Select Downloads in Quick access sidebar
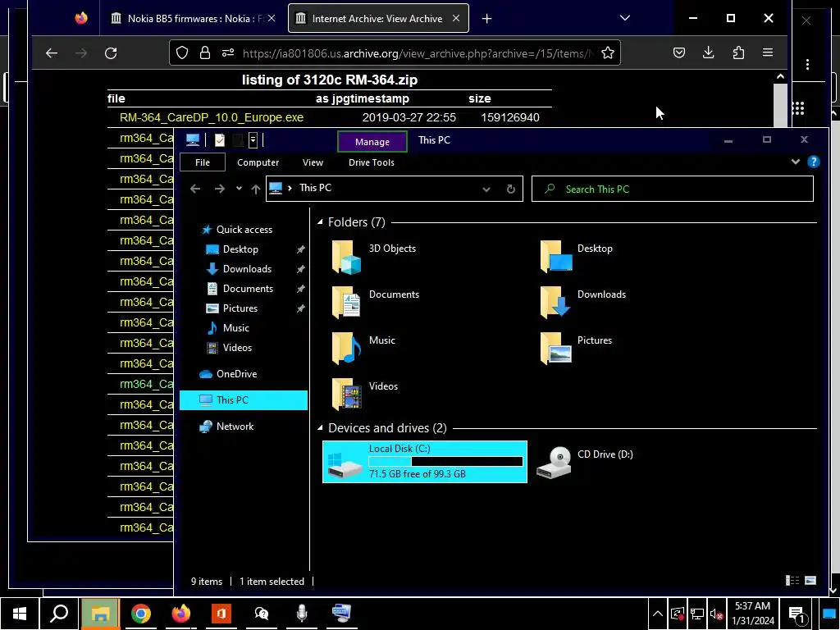This screenshot has height=630, width=840. 247,269
